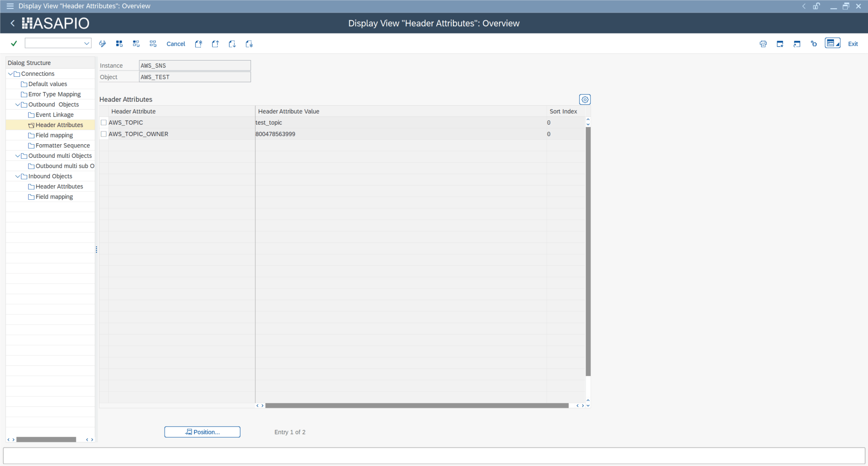Collapse the Inbound Objects tree node

tap(18, 176)
